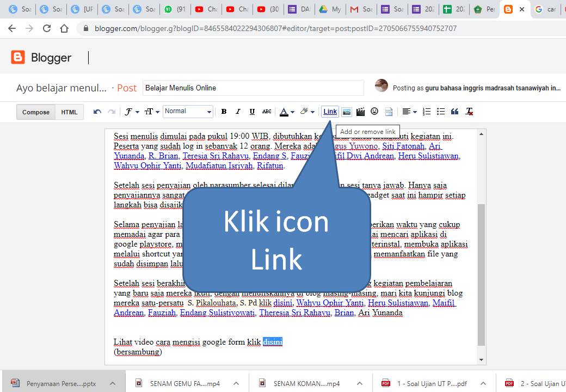Click the Link toolbar button

click(329, 111)
